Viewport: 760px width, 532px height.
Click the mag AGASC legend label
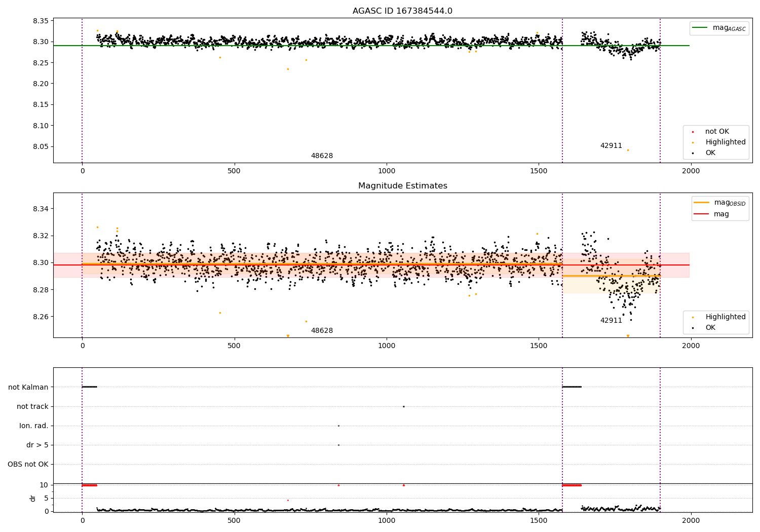click(x=729, y=28)
